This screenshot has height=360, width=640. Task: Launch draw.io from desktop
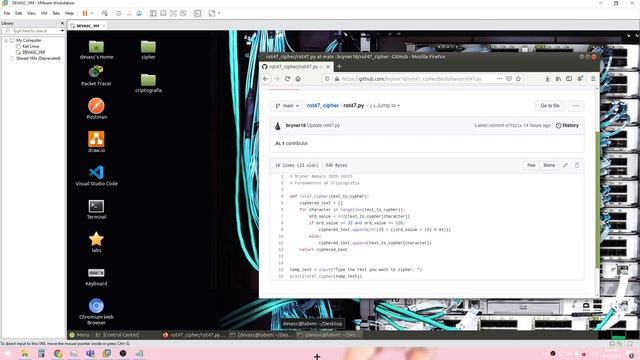[96, 142]
